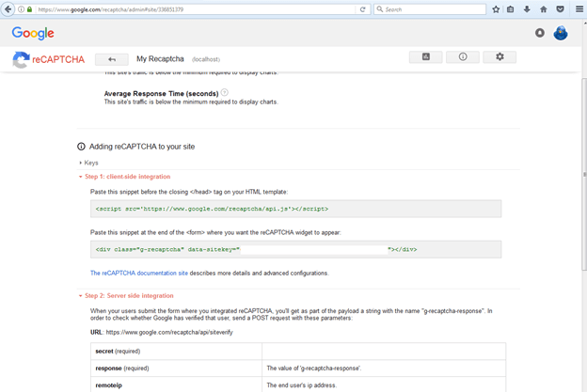Click the magnifier icon in the search box

click(x=380, y=9)
